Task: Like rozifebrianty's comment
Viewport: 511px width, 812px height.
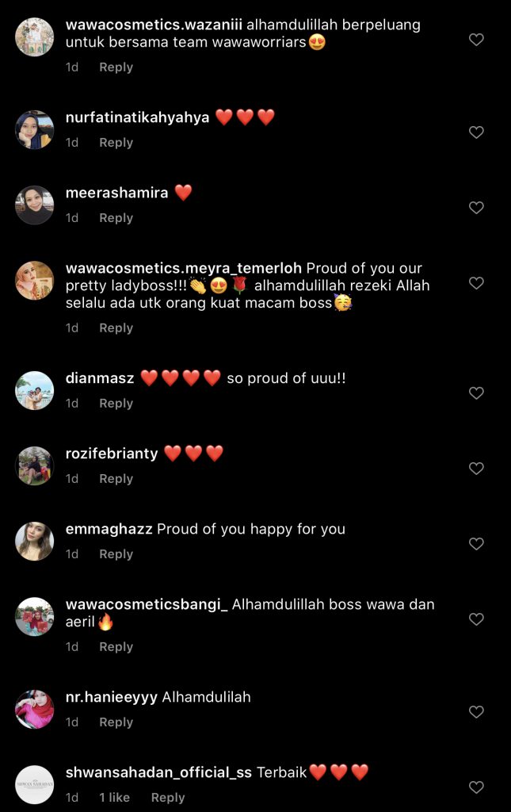Action: (x=476, y=469)
